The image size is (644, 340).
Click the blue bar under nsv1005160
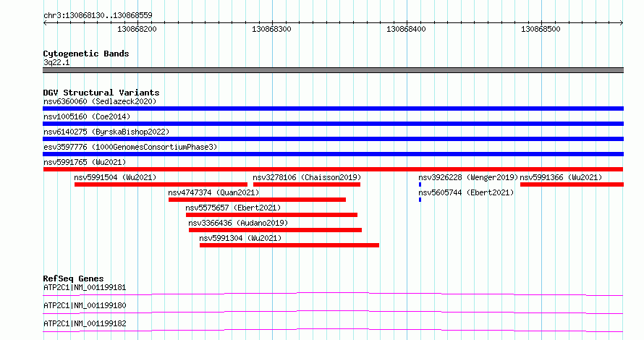(333, 124)
